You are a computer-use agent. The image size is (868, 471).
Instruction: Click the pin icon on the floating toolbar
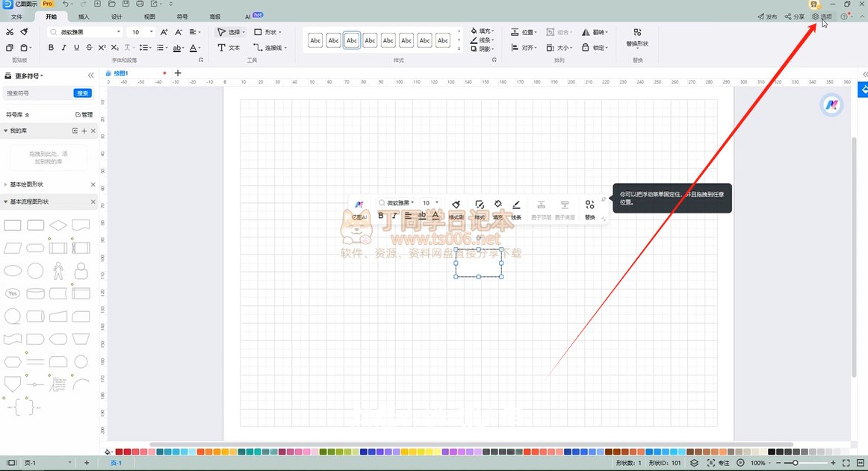(x=603, y=199)
